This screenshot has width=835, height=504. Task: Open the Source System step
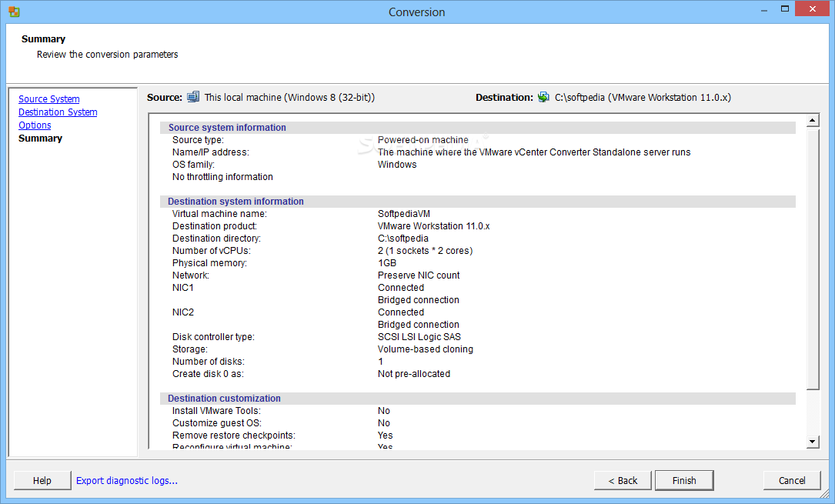pos(49,99)
